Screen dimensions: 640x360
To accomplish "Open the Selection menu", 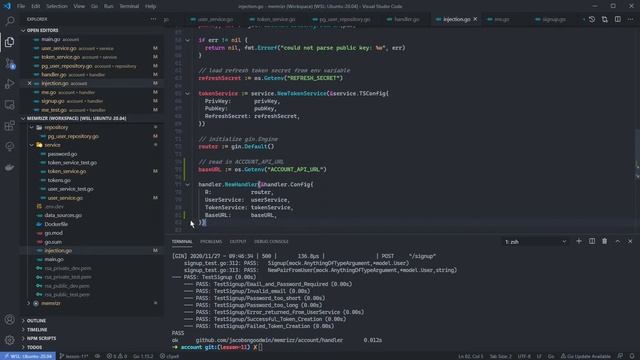I will click(57, 6).
